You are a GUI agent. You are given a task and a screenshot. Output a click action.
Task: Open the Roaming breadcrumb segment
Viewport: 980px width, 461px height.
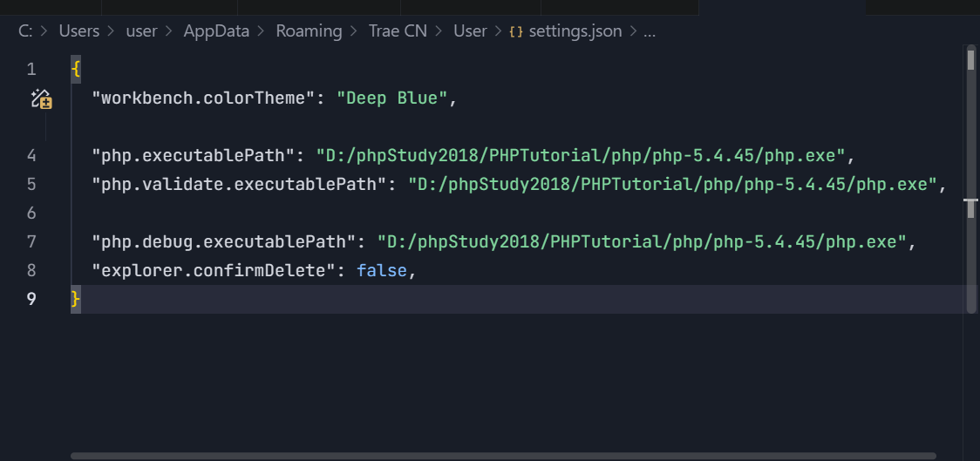coord(309,31)
